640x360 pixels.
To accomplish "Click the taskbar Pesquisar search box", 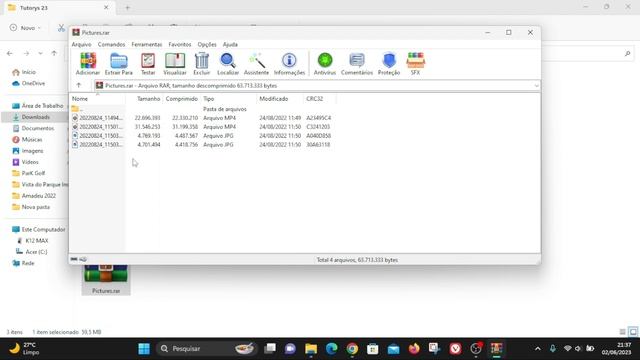I will pyautogui.click(x=206, y=349).
